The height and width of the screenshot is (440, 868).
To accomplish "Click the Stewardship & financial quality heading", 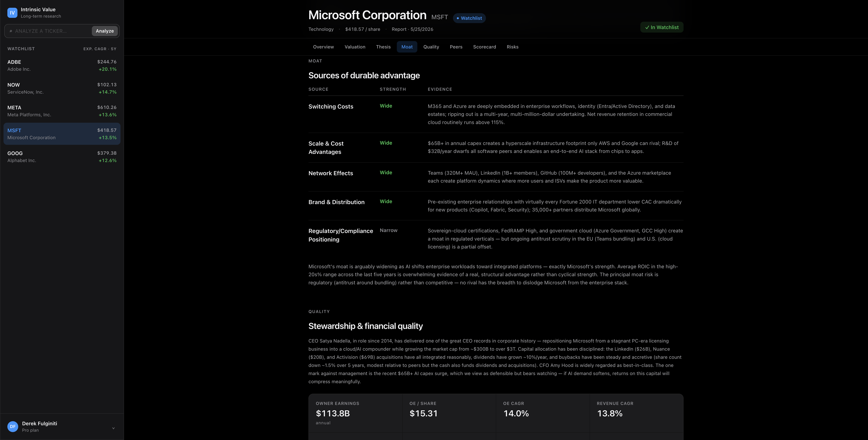I will click(x=366, y=326).
